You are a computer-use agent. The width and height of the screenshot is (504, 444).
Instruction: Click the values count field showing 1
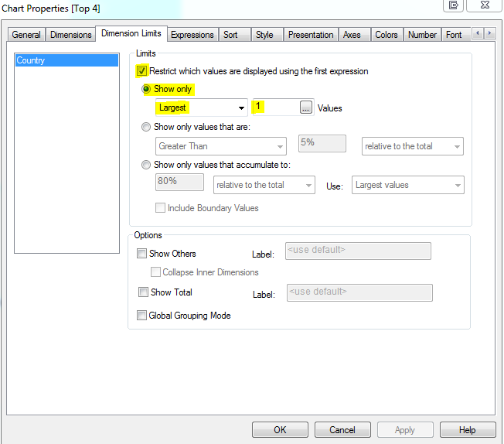[276, 108]
